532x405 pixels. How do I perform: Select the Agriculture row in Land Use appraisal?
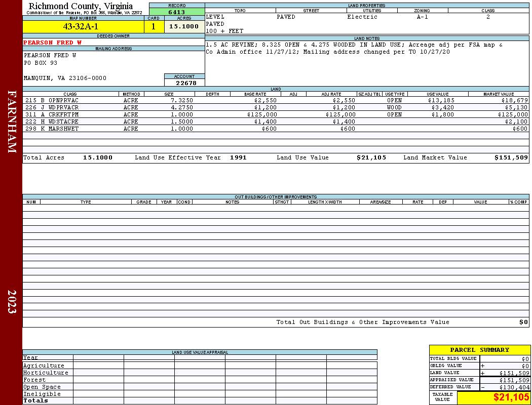pyautogui.click(x=200, y=366)
